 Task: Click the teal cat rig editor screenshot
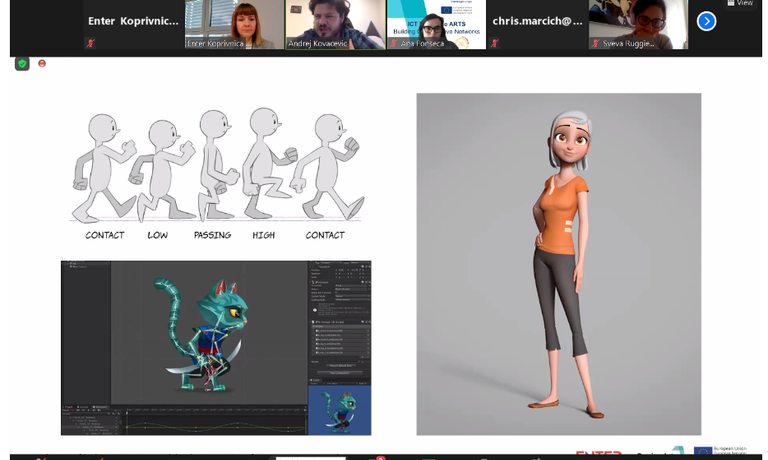[216, 348]
